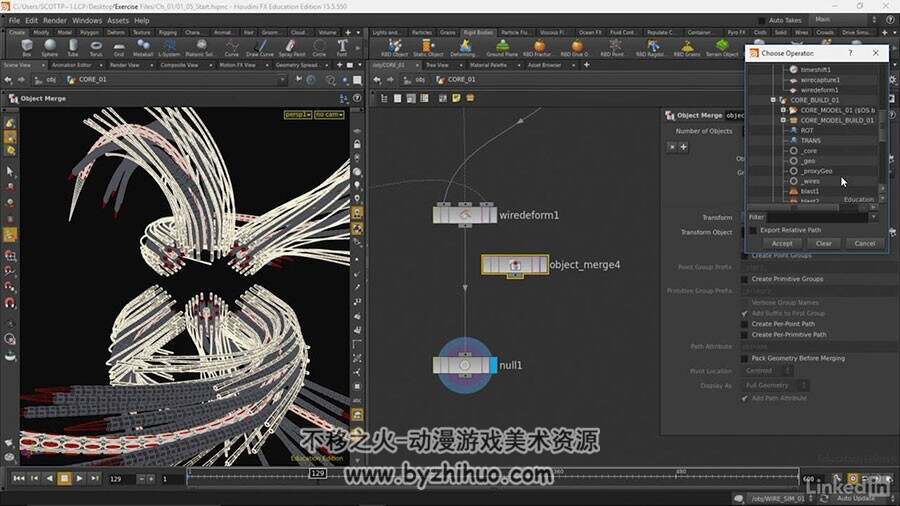Click the RBD Ragdoll shelf tool
900x506 pixels.
[651, 48]
